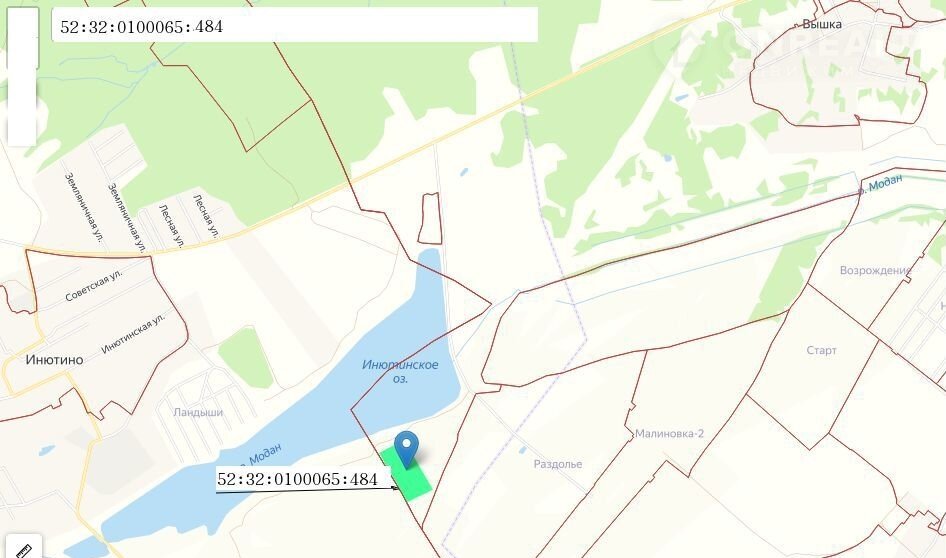Activate the ruler measurement tool
Image resolution: width=946 pixels, height=558 pixels.
24,548
